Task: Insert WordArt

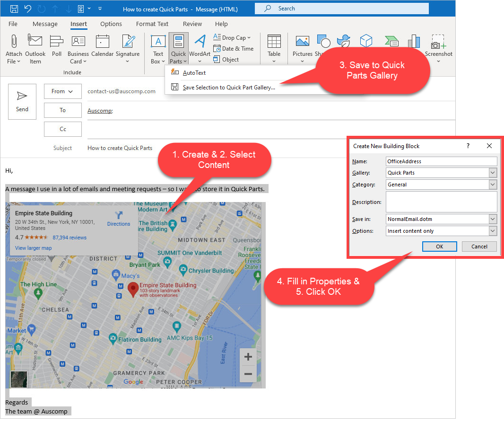Action: click(x=200, y=49)
